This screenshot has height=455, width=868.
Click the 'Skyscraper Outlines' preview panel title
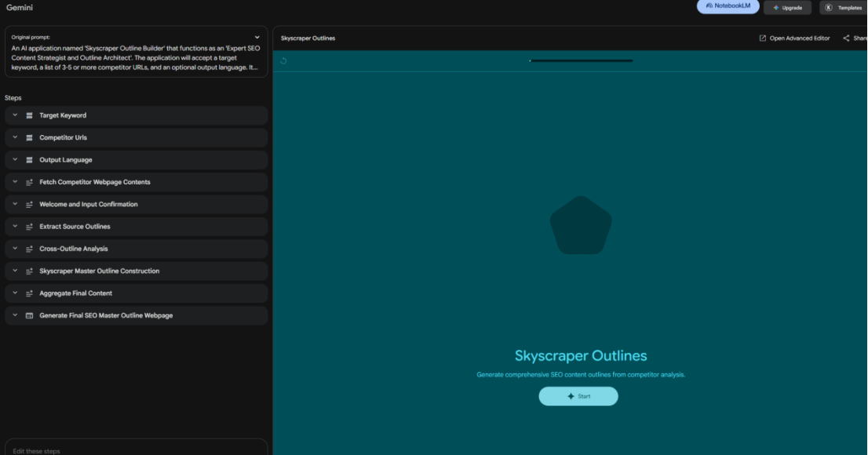click(x=308, y=38)
